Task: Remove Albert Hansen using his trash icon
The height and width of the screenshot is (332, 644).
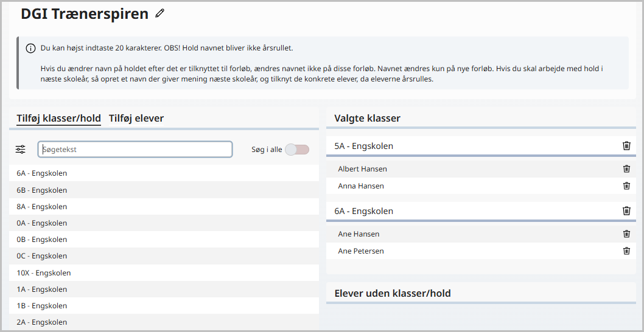Action: tap(626, 168)
